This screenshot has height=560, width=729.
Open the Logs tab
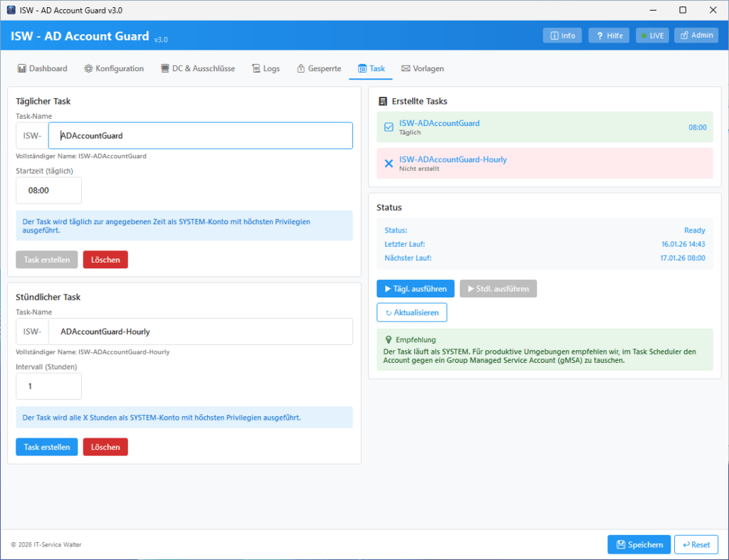[266, 68]
